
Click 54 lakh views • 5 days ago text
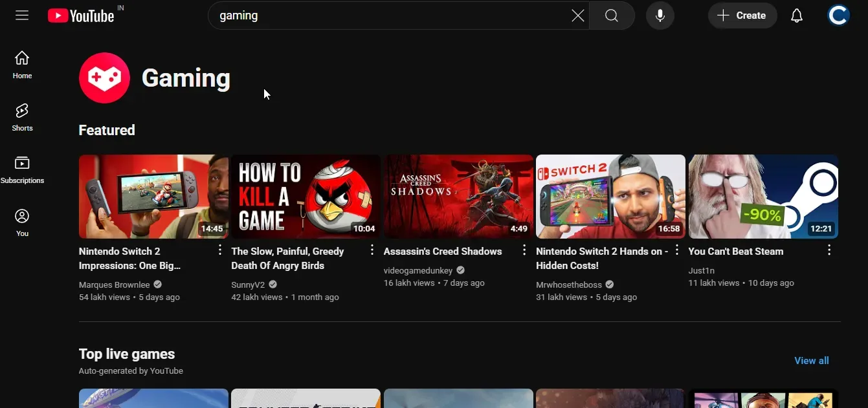129,297
